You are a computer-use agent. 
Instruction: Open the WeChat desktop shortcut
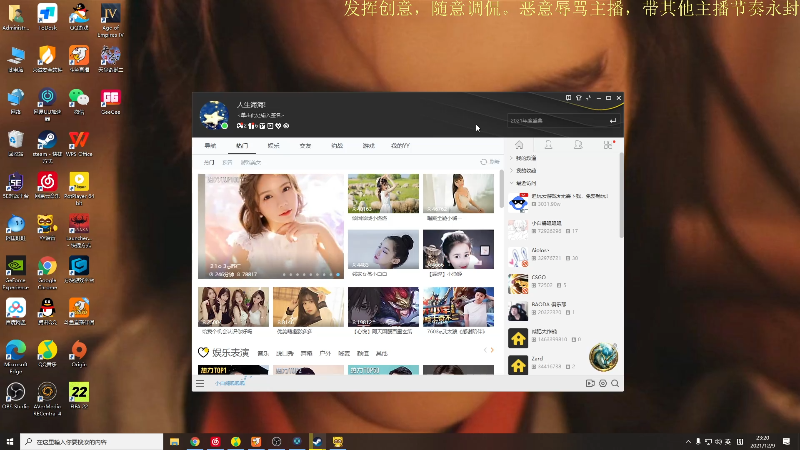click(79, 102)
